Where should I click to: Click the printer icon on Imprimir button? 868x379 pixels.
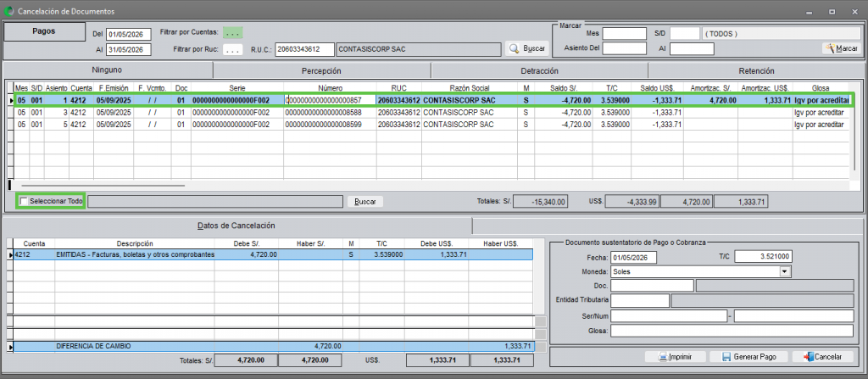point(663,357)
